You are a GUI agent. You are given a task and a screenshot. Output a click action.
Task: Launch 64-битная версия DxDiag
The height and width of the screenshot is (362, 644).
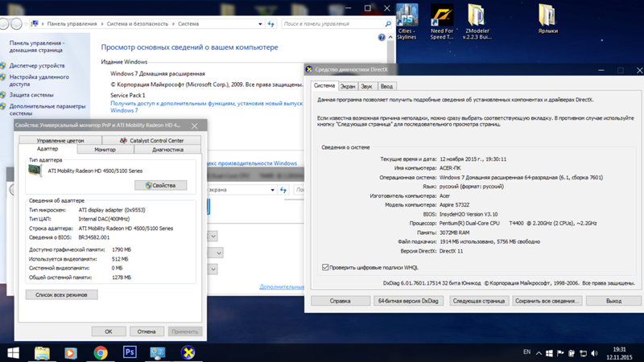pyautogui.click(x=408, y=301)
